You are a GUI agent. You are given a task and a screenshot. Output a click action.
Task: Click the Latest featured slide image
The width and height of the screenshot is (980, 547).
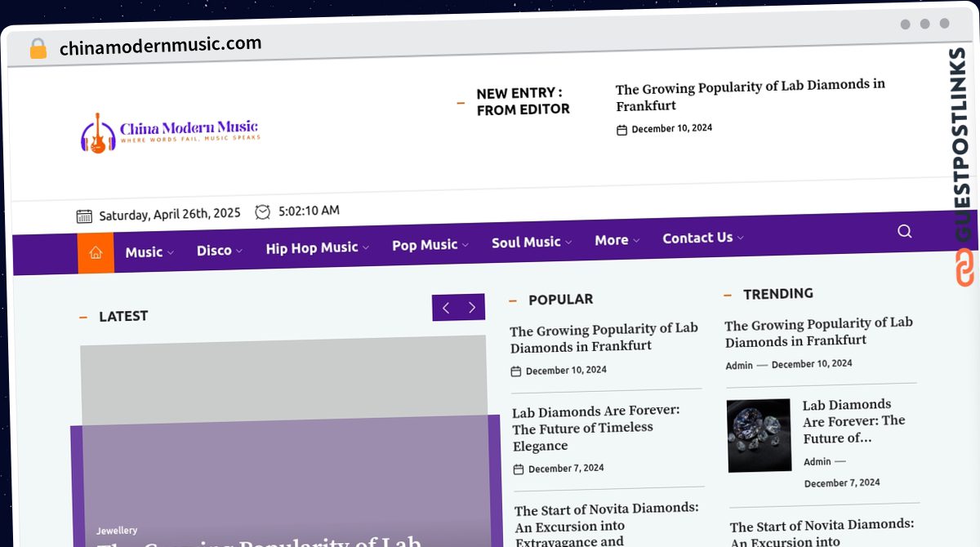tap(285, 442)
